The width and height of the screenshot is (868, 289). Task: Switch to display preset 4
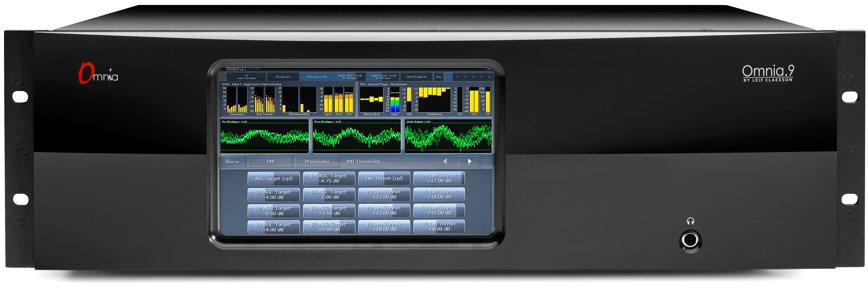pyautogui.click(x=473, y=77)
